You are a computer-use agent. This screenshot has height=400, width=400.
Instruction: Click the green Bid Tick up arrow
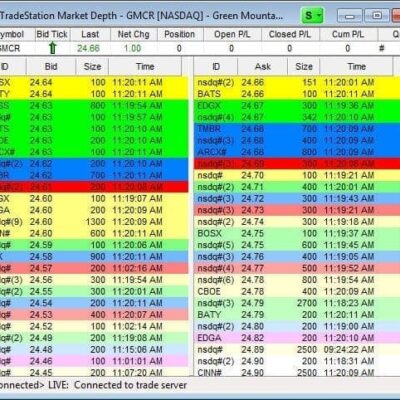pos(53,48)
